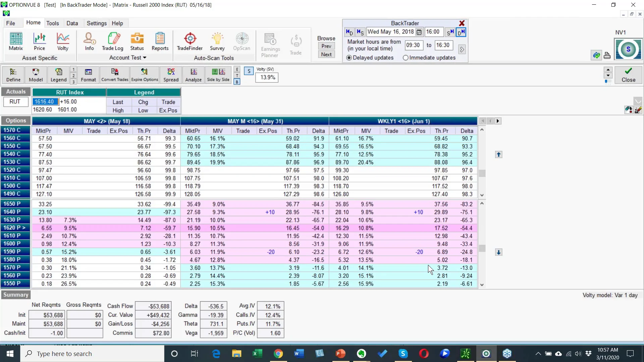Click the Options section button
This screenshot has height=362, width=644.
coord(16,121)
